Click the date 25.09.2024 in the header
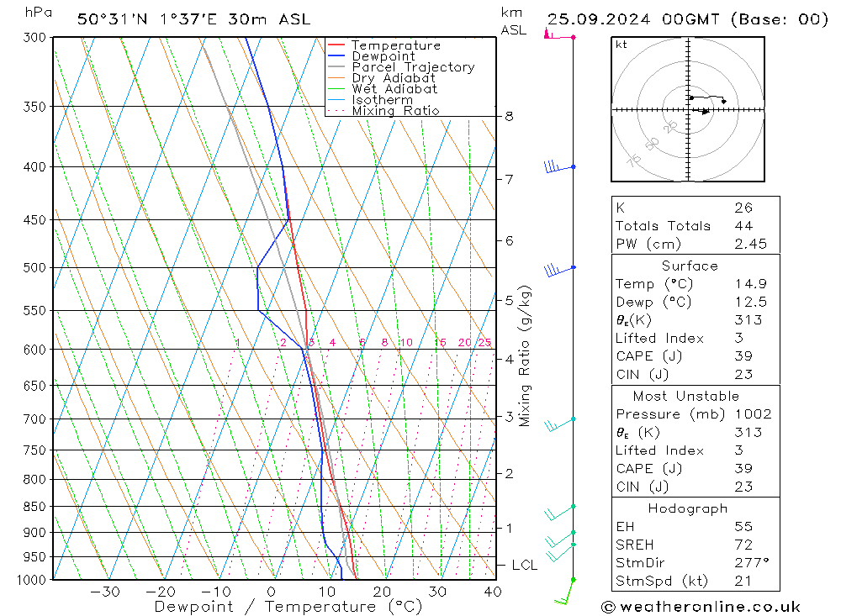841x616 pixels. coord(599,19)
